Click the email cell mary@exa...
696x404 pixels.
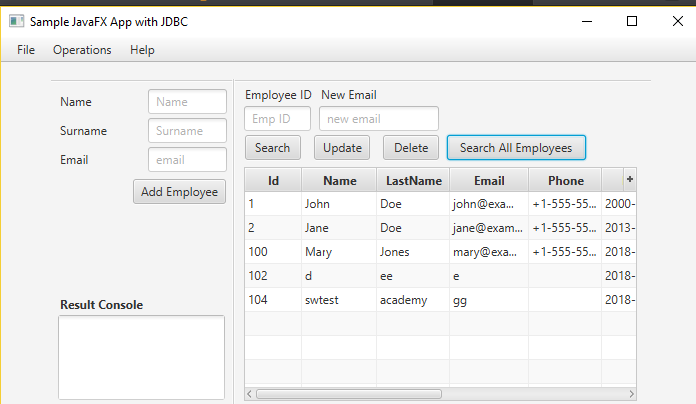(x=489, y=252)
